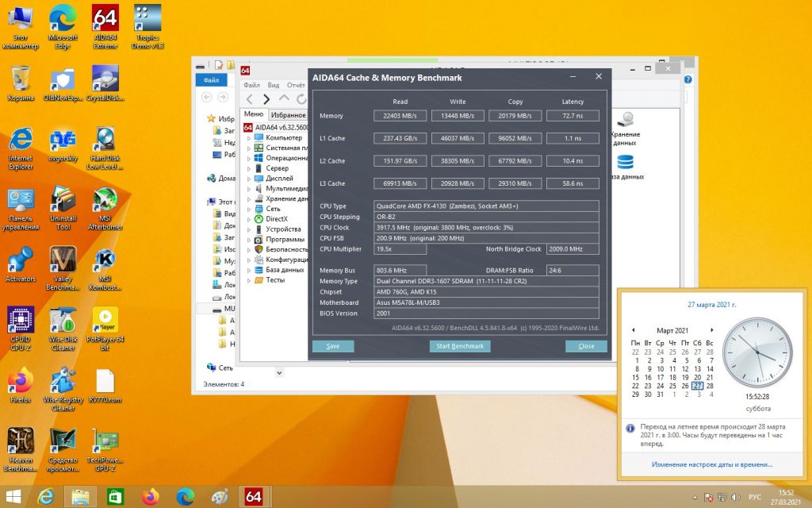
Task: Select March 28 in the calendar
Action: click(x=710, y=386)
